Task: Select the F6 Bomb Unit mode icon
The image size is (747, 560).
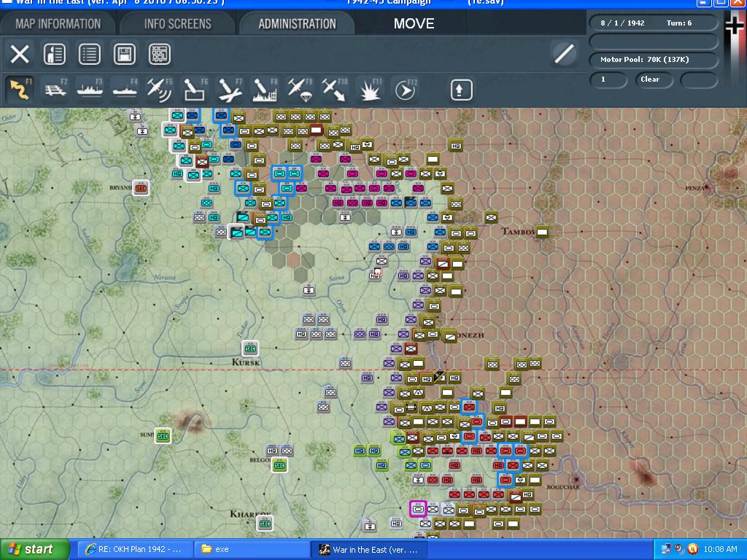Action: click(195, 90)
